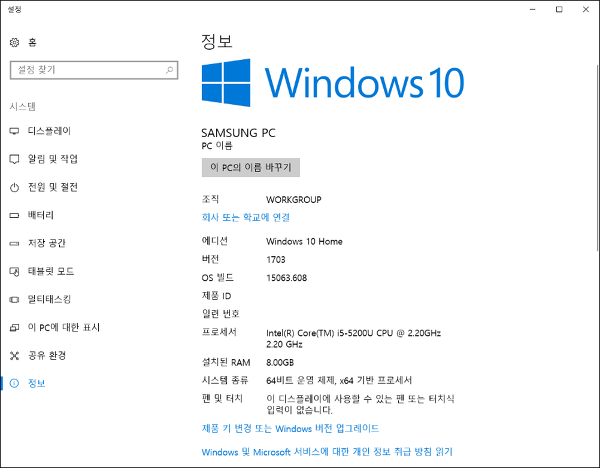Click the 에디션 label
This screenshot has height=468, width=600.
tap(215, 241)
